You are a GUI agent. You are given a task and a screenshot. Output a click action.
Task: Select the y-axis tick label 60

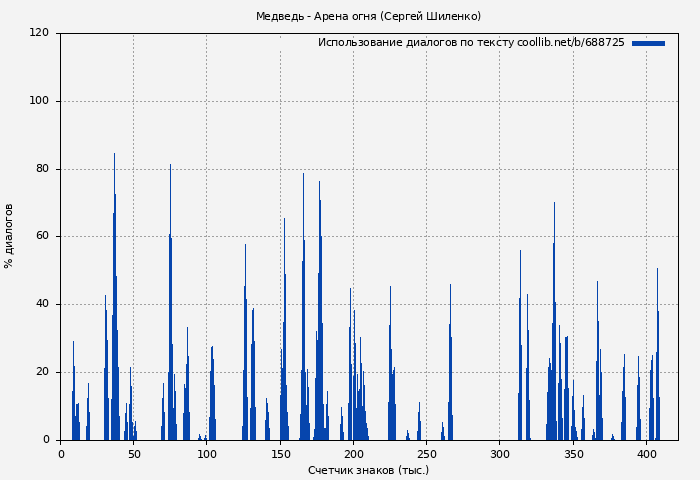42,237
